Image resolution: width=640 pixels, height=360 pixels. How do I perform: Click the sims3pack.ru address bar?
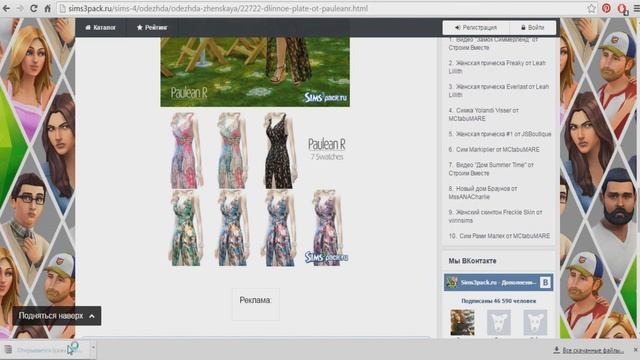tap(322, 8)
